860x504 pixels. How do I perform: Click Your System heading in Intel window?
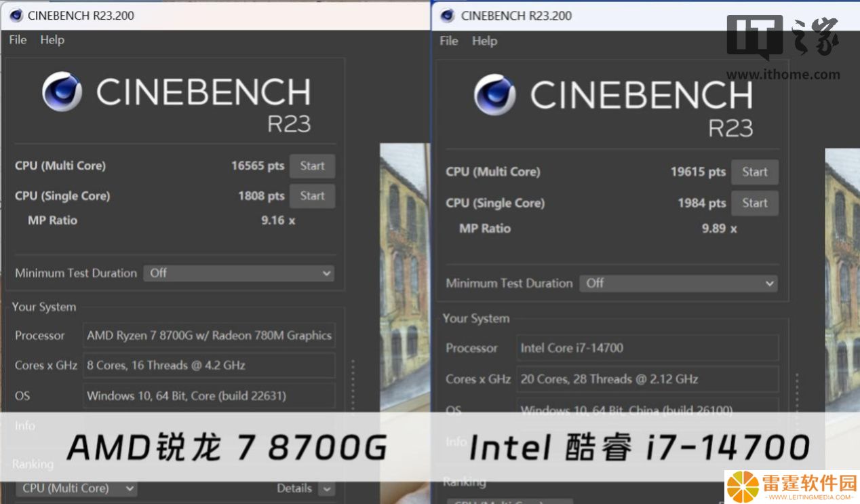pyautogui.click(x=476, y=319)
